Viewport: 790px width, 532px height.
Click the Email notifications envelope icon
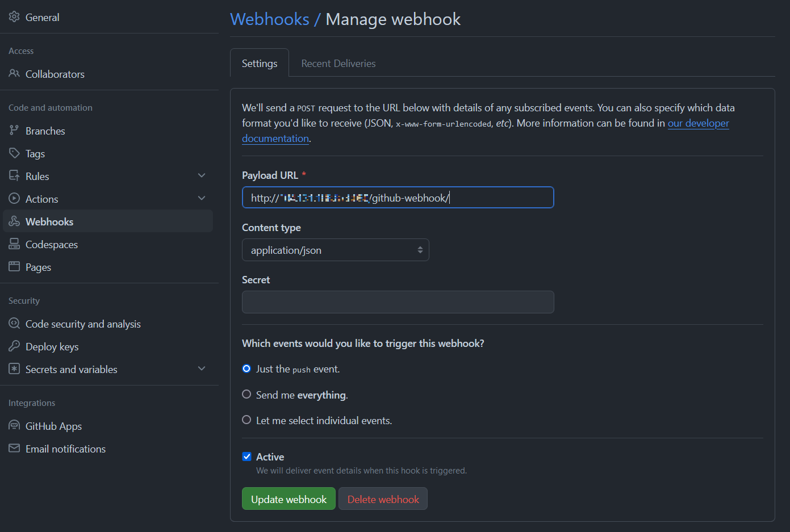tap(14, 449)
